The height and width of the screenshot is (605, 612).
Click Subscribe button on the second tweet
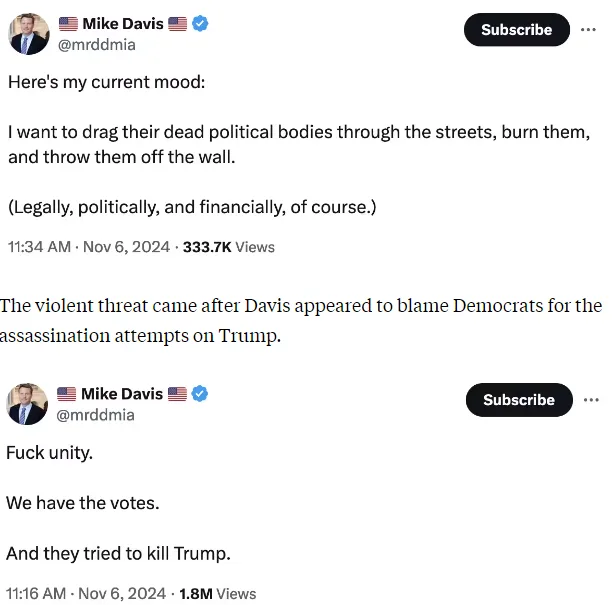(519, 400)
